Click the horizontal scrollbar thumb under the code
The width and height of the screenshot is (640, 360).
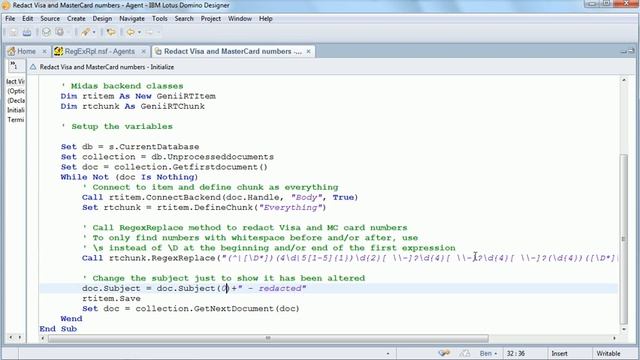pyautogui.click(x=268, y=338)
